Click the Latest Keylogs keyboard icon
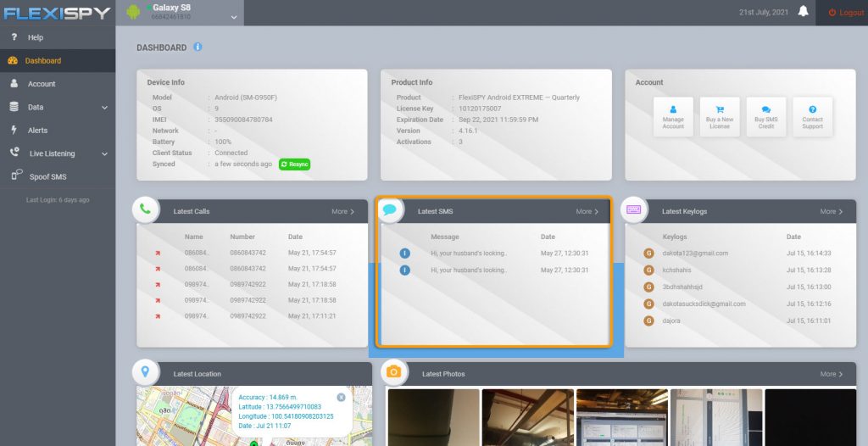 point(634,209)
